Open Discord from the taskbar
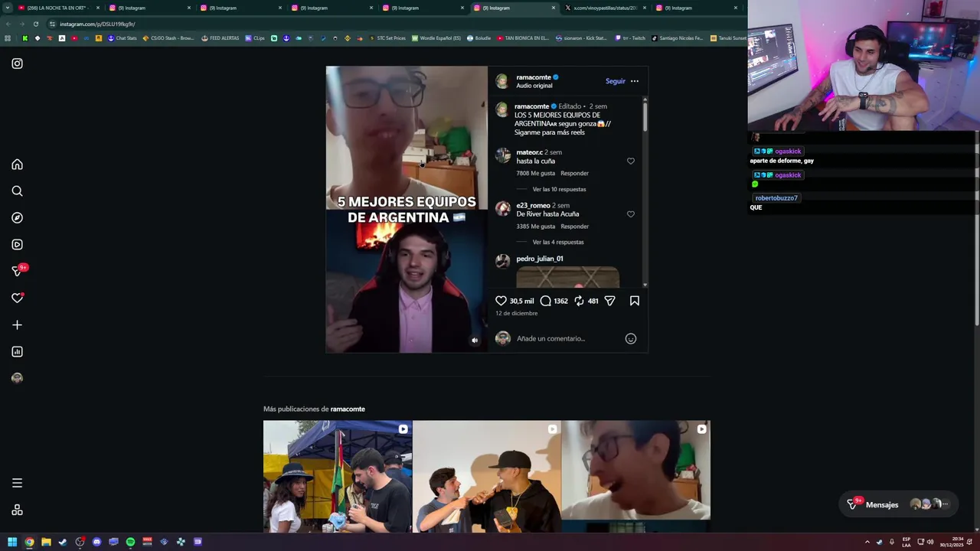The width and height of the screenshot is (980, 551). tap(96, 542)
